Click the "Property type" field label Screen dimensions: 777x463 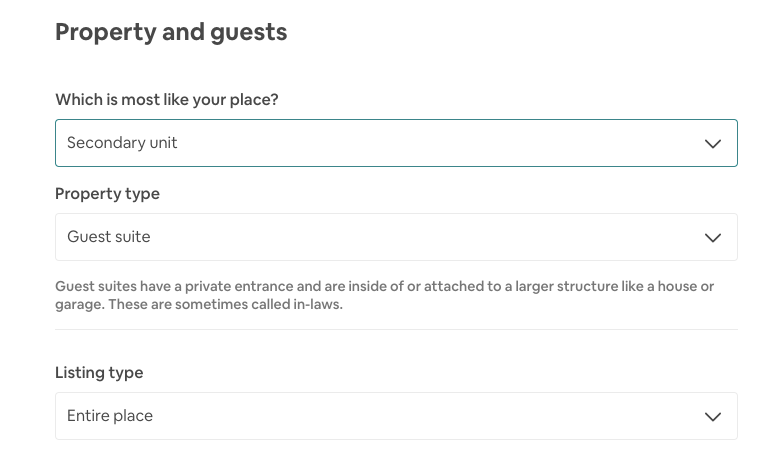[107, 194]
